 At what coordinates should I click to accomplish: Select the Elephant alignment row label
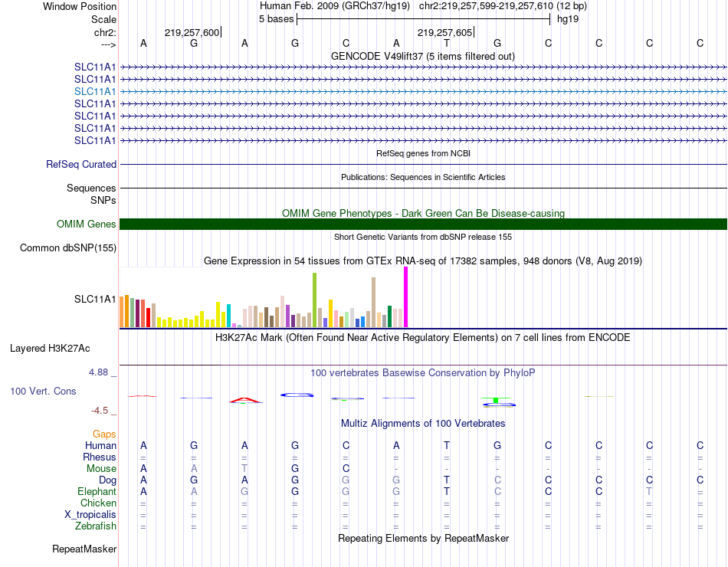[x=97, y=491]
